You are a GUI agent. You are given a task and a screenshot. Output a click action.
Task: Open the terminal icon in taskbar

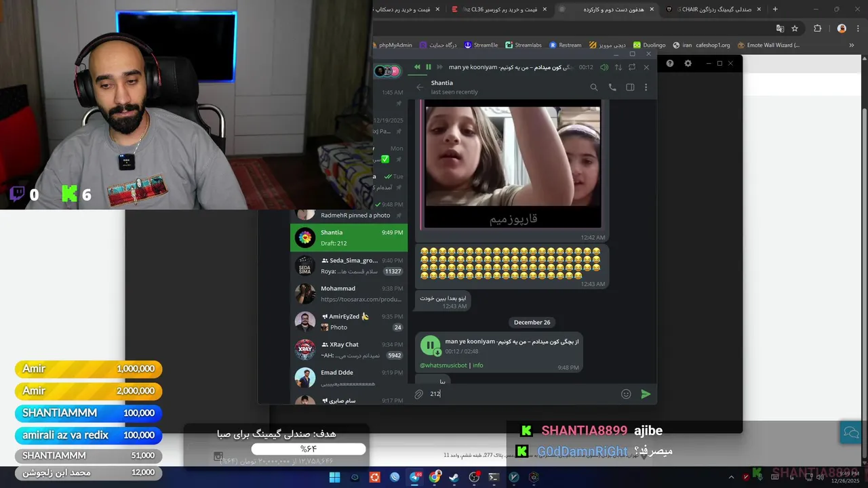click(494, 477)
